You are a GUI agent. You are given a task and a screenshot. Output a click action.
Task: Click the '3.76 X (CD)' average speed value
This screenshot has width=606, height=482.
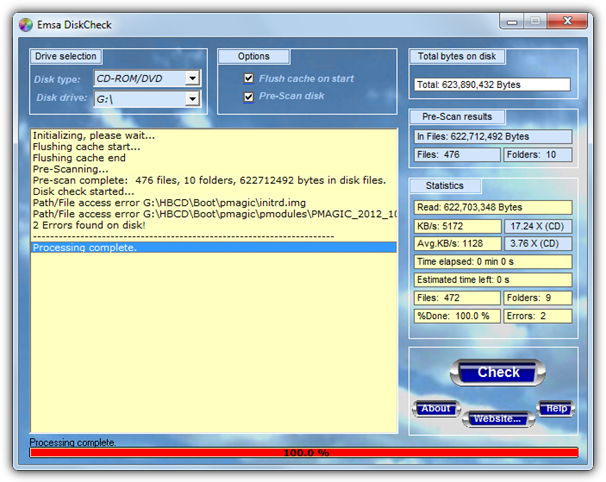point(538,244)
